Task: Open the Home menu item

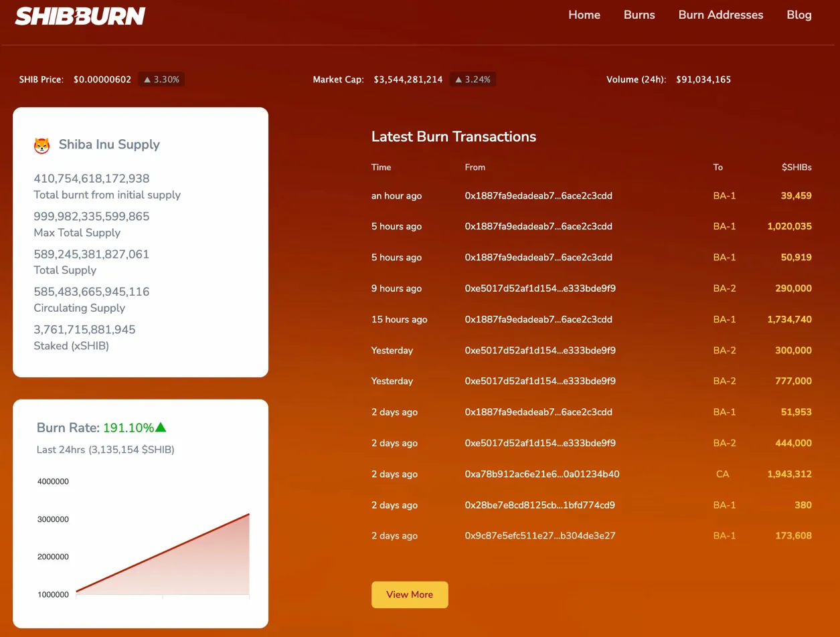Action: 584,15
